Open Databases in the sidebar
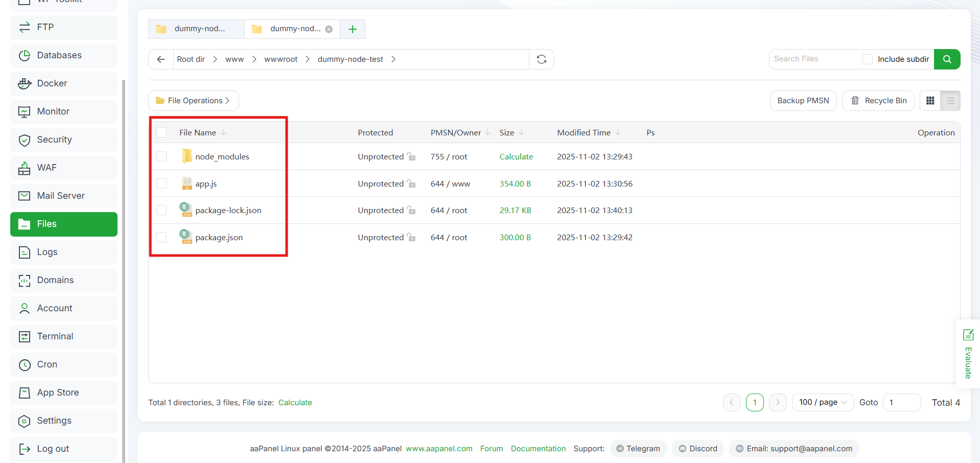This screenshot has width=980, height=463. pyautogui.click(x=64, y=55)
